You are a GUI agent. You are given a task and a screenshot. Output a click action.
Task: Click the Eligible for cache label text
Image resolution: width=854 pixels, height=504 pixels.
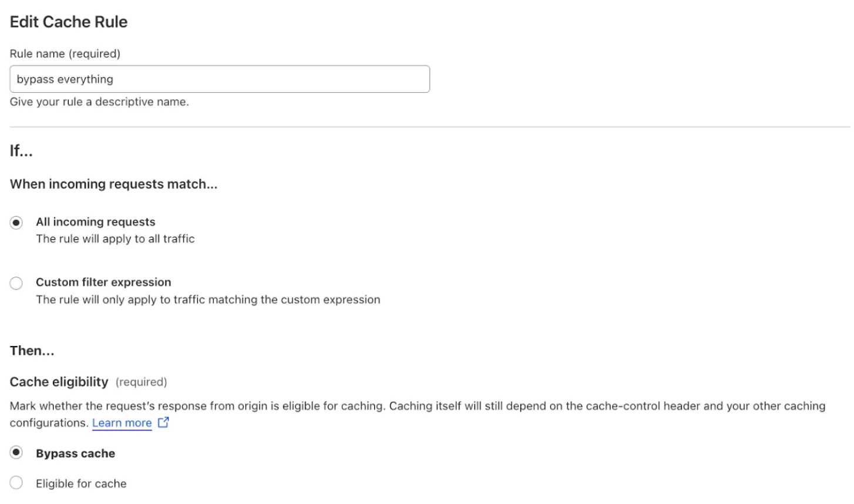(x=81, y=483)
